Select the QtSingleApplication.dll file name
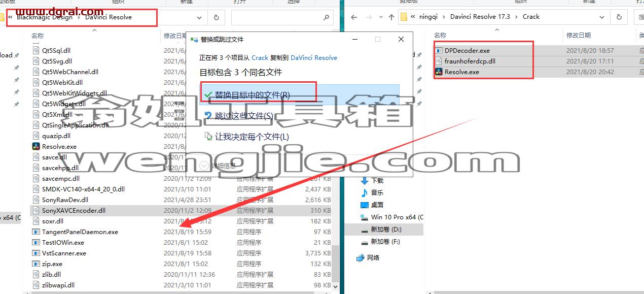 76,125
